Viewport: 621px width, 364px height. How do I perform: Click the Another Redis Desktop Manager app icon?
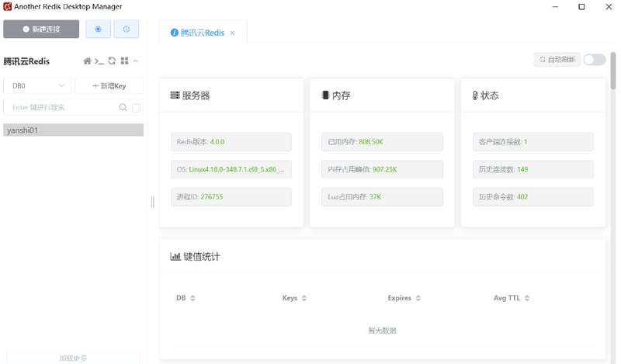(x=8, y=6)
